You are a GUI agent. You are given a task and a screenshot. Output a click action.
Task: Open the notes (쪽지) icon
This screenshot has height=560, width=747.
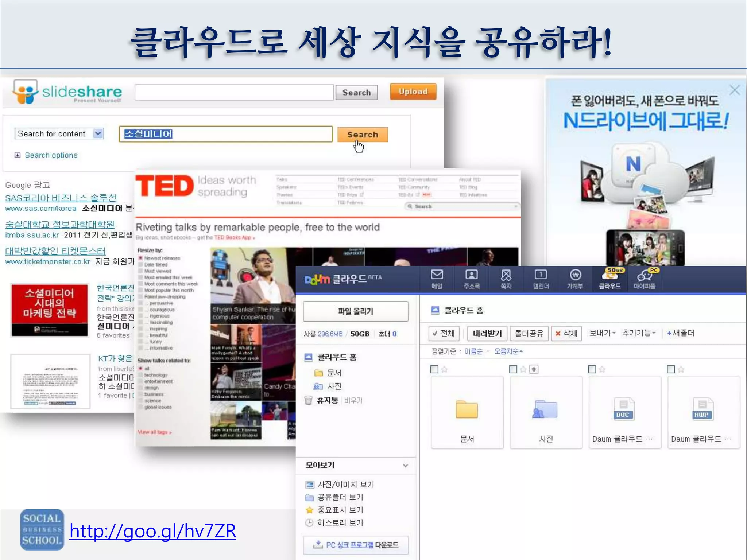[x=506, y=279]
